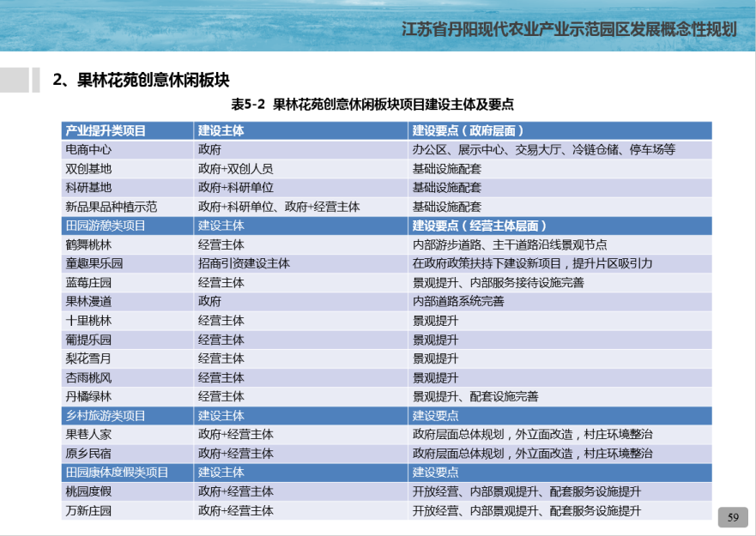The height and width of the screenshot is (536, 756).
Task: Click the cell 内部道路系统完善
Action: pyautogui.click(x=559, y=302)
